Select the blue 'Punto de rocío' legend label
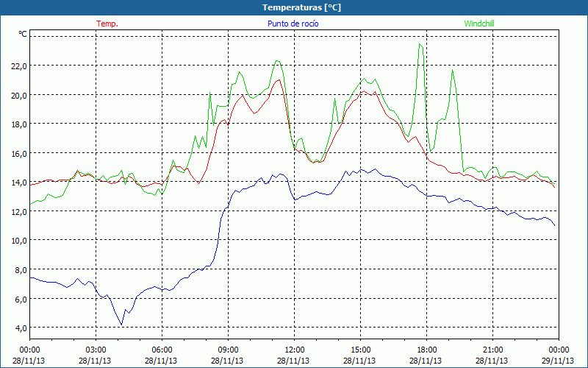The image size is (588, 368). [293, 24]
